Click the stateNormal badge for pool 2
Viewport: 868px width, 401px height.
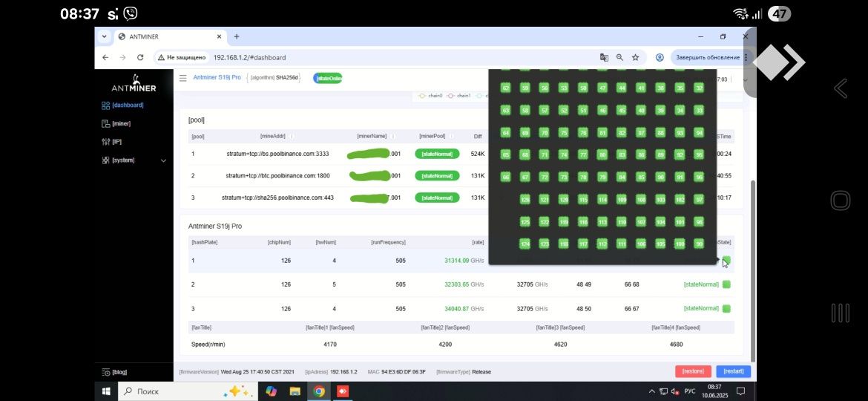pyautogui.click(x=437, y=175)
